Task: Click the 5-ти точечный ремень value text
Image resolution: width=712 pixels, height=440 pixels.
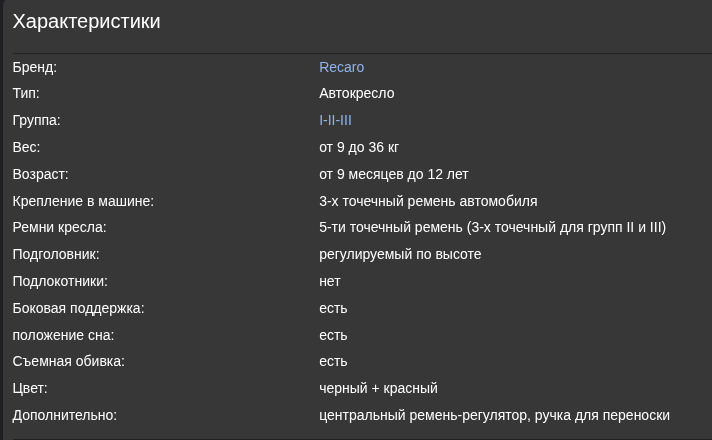Action: point(492,227)
